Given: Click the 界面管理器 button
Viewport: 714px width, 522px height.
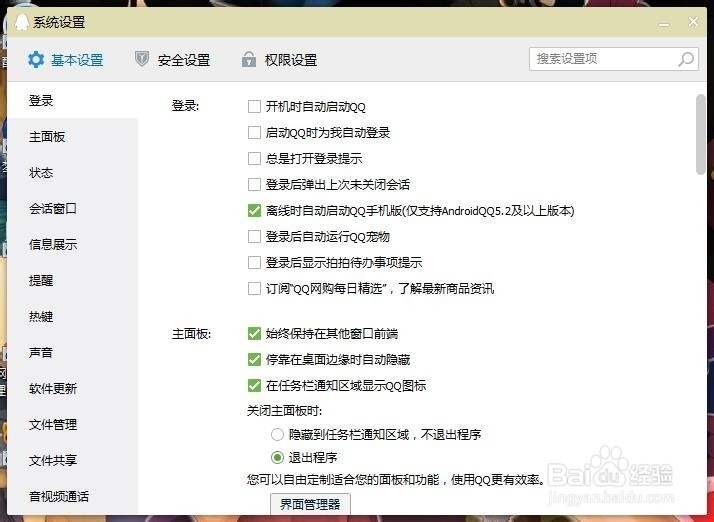Looking at the screenshot, I should (310, 504).
